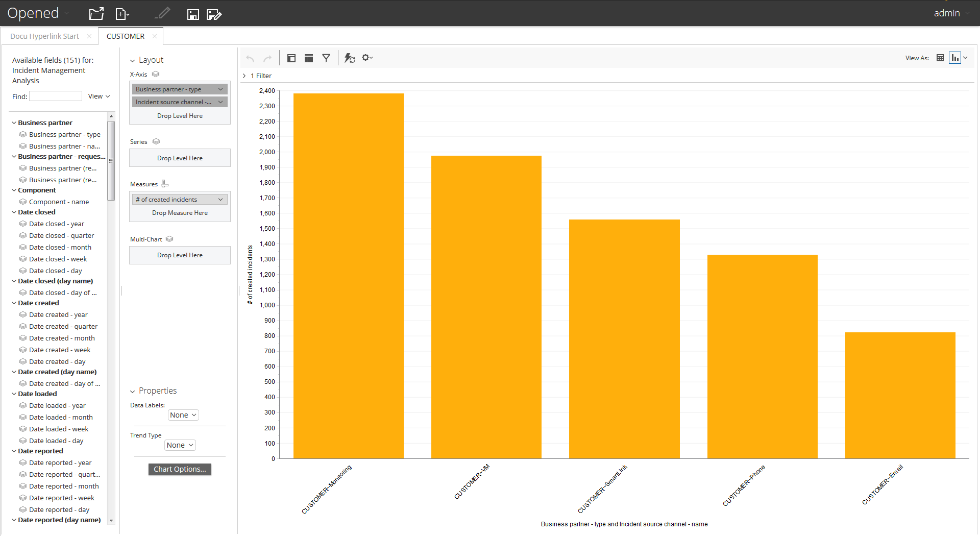The height and width of the screenshot is (536, 980).
Task: Click the Find input field
Action: click(56, 96)
